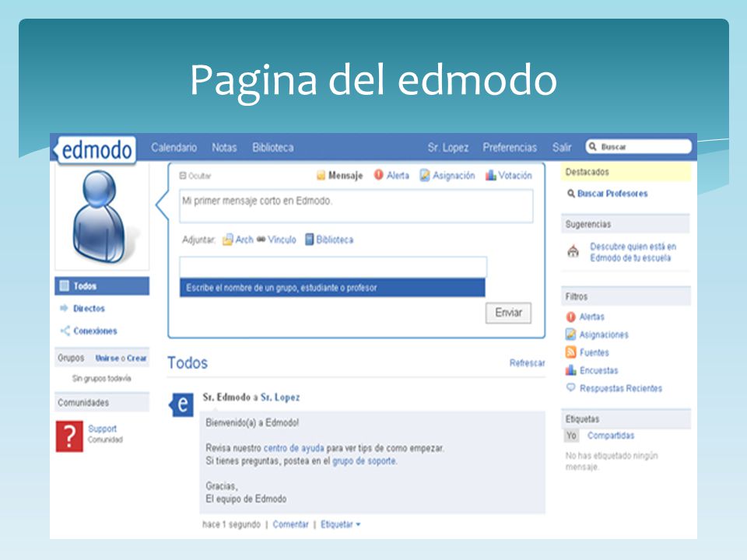This screenshot has width=747, height=560.
Task: Click the Asignación notepad icon
Action: pos(425,175)
